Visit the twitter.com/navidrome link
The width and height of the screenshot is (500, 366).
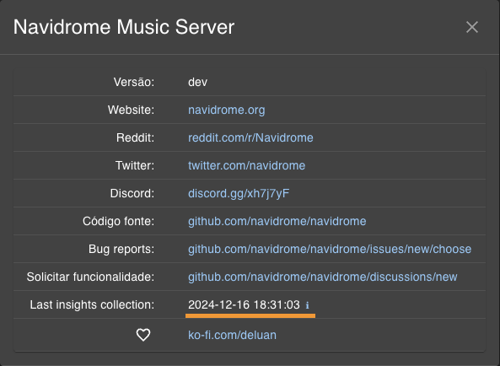pyautogui.click(x=247, y=166)
